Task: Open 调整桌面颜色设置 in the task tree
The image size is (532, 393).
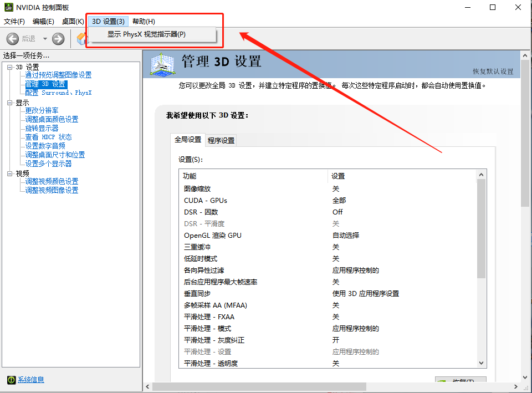Action: [x=52, y=119]
